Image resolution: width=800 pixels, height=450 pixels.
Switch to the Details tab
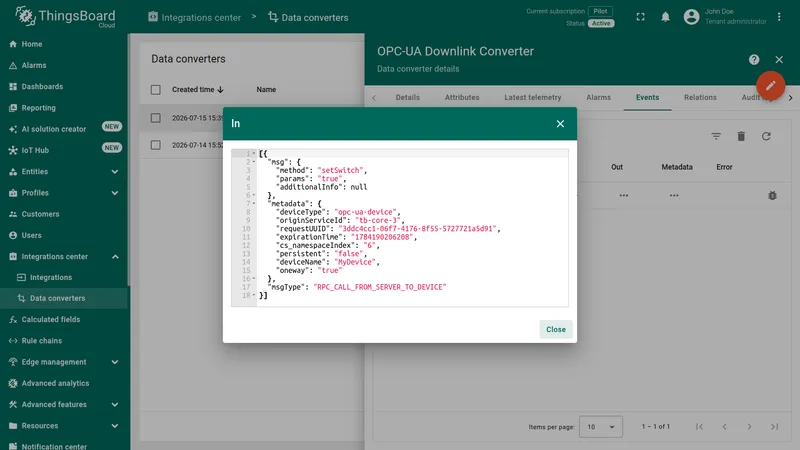pyautogui.click(x=408, y=97)
